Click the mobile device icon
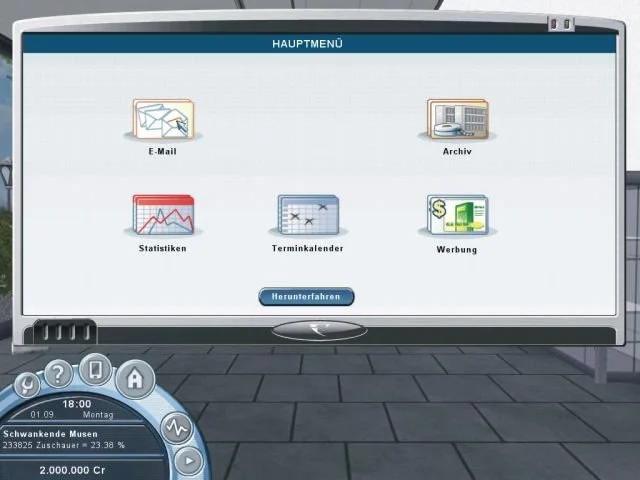Image resolution: width=640 pixels, height=480 pixels. pos(96,369)
